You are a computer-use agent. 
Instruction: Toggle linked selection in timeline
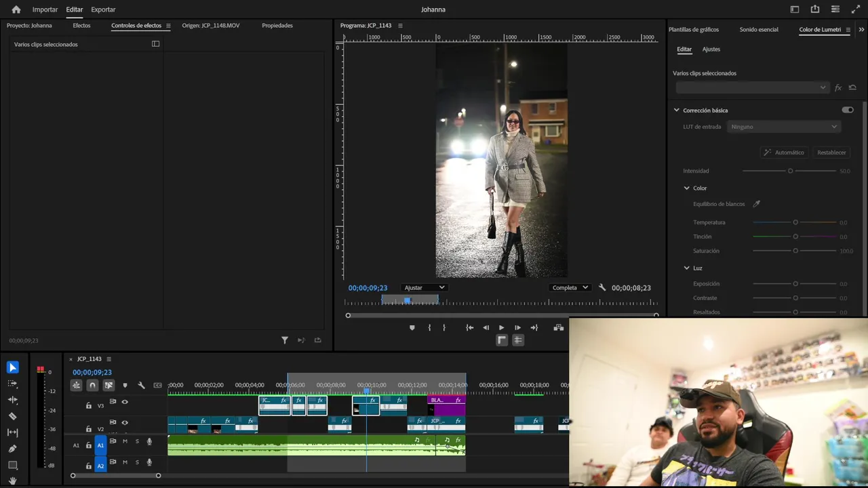tap(108, 385)
